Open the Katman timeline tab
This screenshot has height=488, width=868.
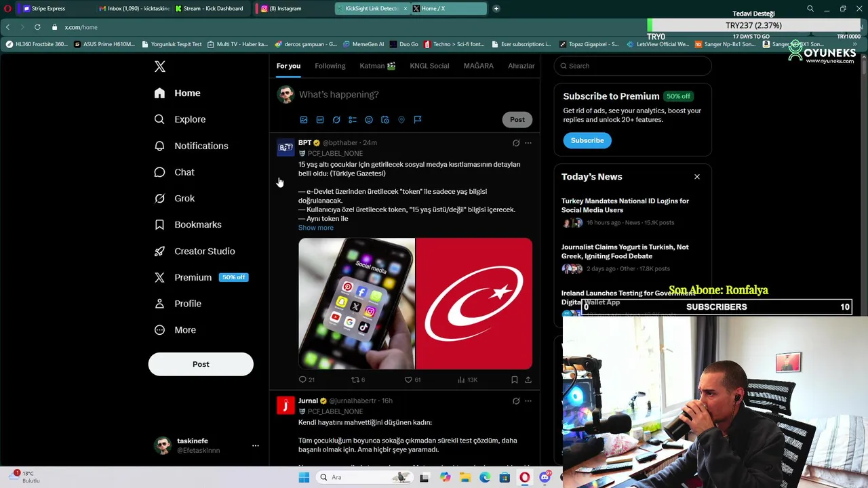[x=378, y=66]
